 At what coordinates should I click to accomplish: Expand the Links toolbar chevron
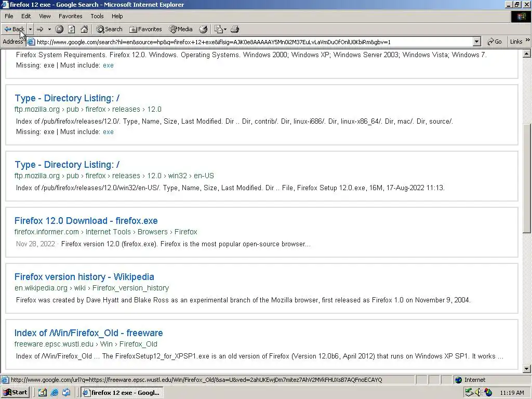(528, 40)
